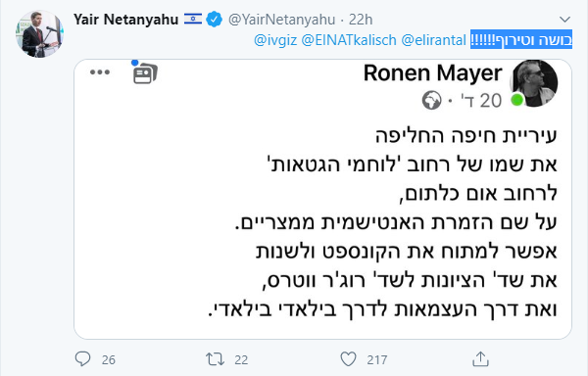588x376 pixels.
Task: Click the Israeli flag emoji
Action: [193, 19]
